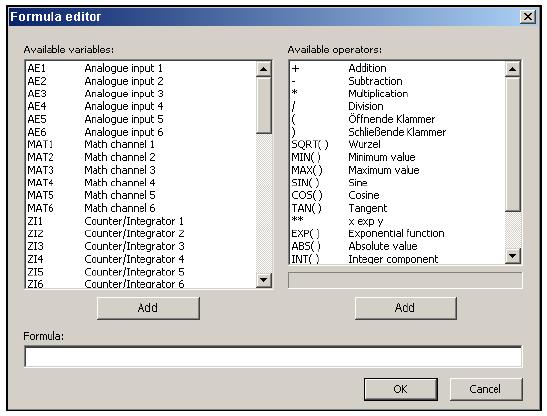The image size is (547, 416).
Task: Add the selected variable to formula
Action: 148,308
